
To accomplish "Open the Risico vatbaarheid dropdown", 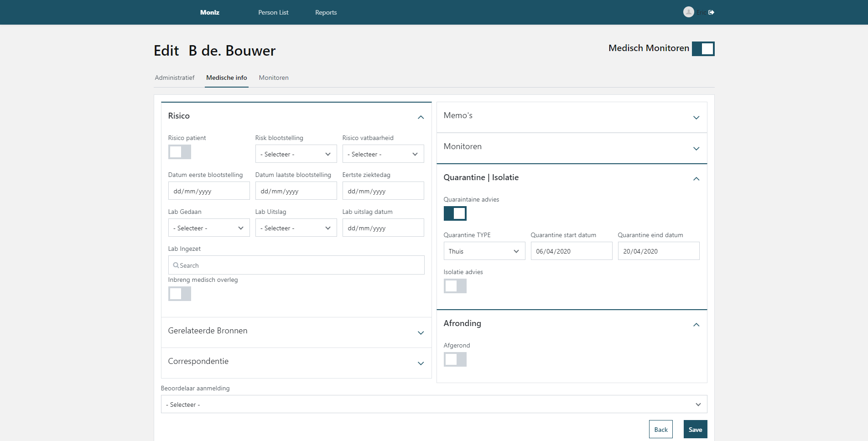I will click(383, 154).
